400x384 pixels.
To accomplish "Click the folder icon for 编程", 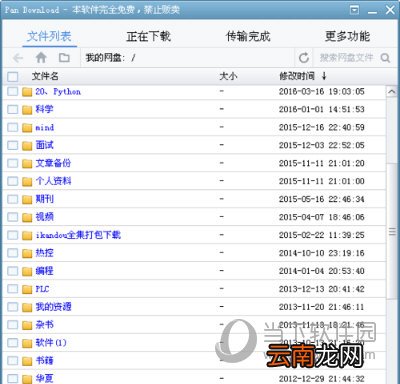I will point(27,272).
